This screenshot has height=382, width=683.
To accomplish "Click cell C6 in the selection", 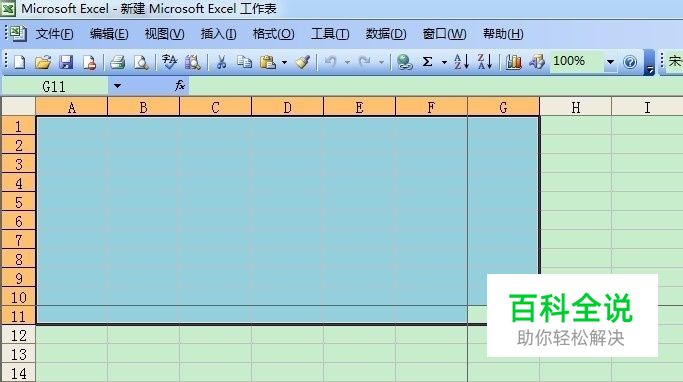I will pyautogui.click(x=215, y=221).
